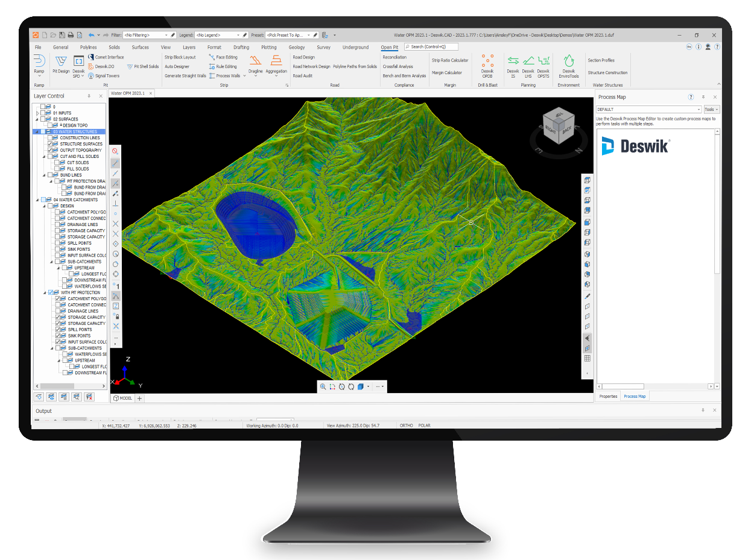Open the Signal Towers tool
Image resolution: width=754 pixels, height=560 pixels.
click(104, 76)
